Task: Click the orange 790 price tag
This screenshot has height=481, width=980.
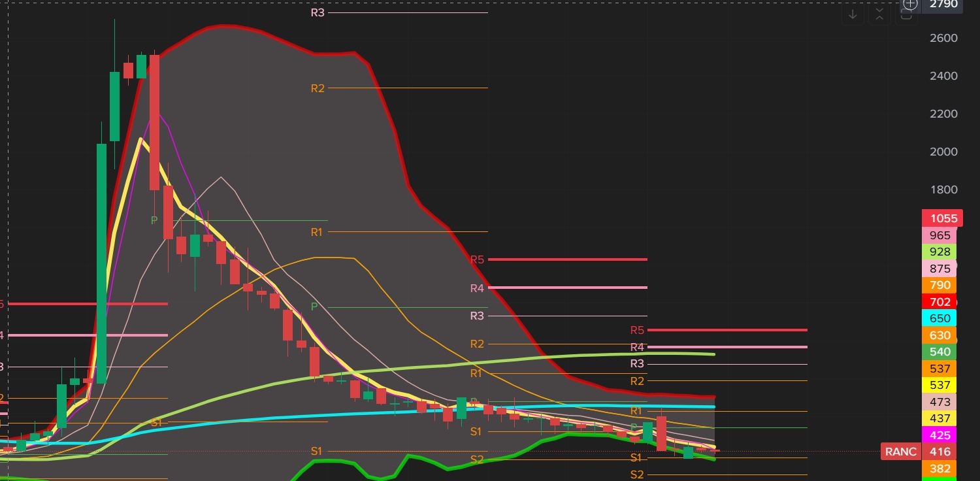Action: coord(939,285)
